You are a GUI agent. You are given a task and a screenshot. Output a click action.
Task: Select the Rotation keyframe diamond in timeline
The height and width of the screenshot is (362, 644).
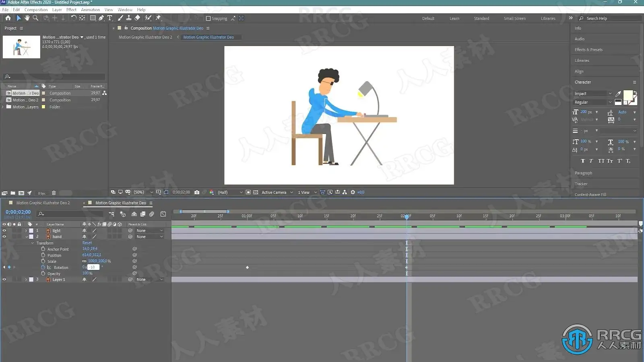pos(247,267)
